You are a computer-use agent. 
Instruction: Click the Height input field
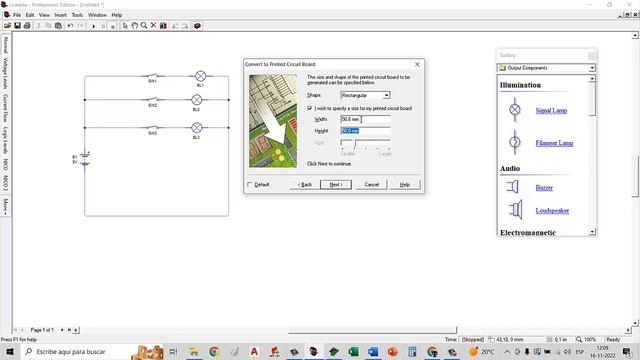[365, 131]
